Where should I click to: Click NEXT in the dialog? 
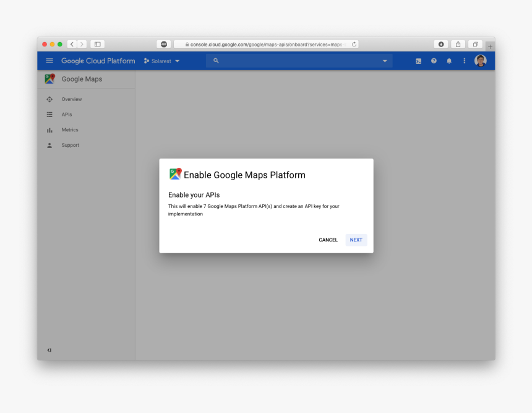coord(356,240)
